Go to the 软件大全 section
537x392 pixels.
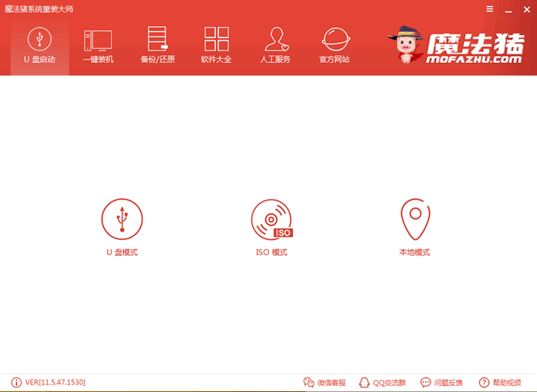216,45
